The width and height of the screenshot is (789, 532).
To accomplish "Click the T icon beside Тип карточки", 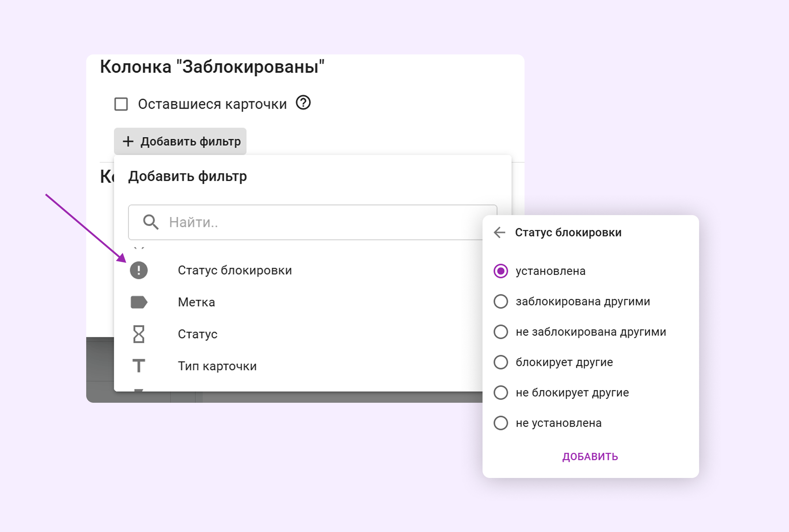I will pyautogui.click(x=139, y=366).
